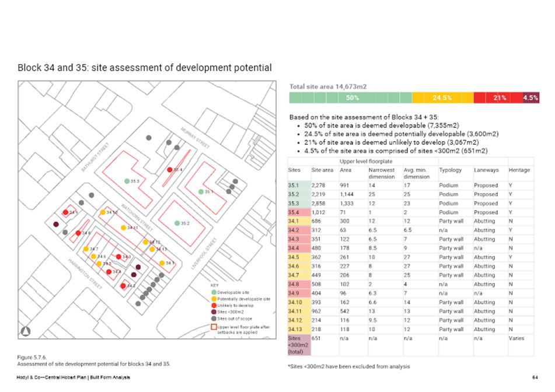Click the red map marker for site 35.4
The height and width of the screenshot is (392, 555).
pyautogui.click(x=170, y=170)
